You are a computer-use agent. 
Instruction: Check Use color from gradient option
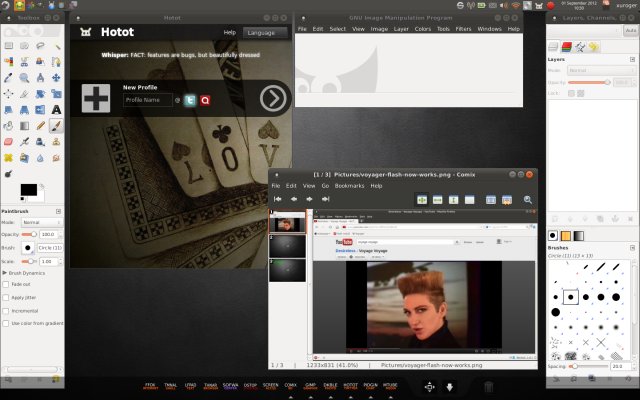point(8,323)
